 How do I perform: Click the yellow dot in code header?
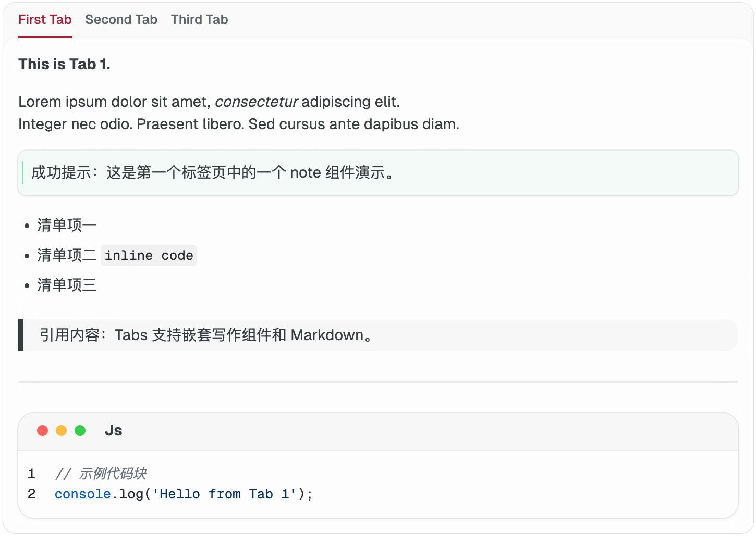tap(62, 430)
